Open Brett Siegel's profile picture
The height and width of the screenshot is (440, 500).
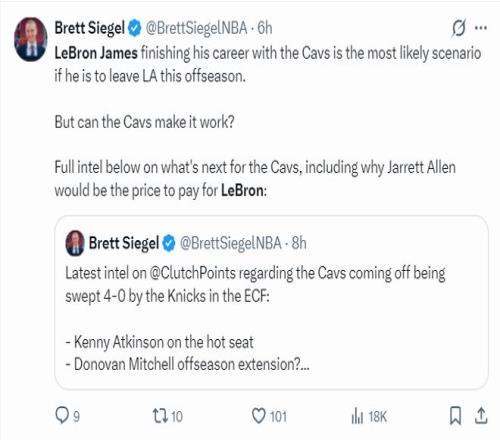coord(31,39)
